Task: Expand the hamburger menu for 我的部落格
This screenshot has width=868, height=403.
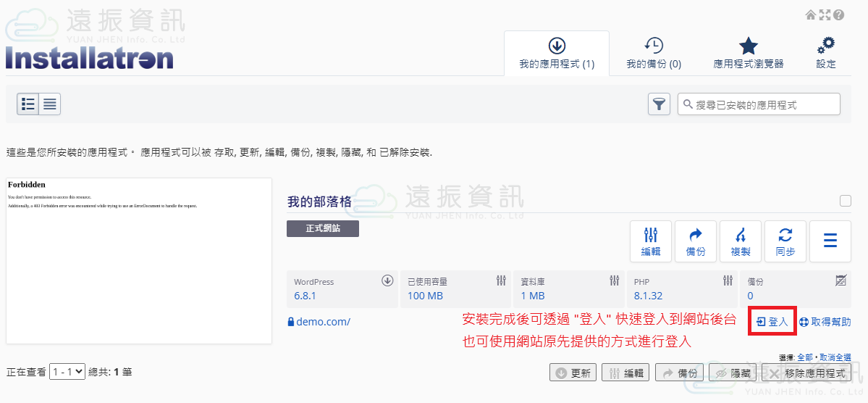Action: tap(830, 241)
